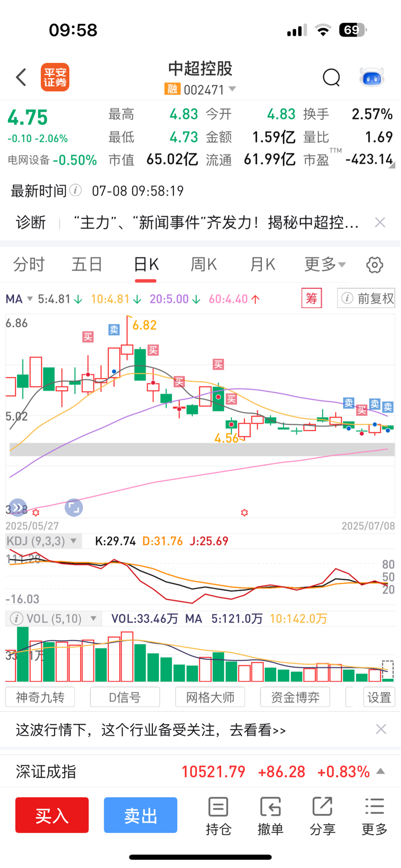
Task: Tap the current price 4.75
Action: 28,118
